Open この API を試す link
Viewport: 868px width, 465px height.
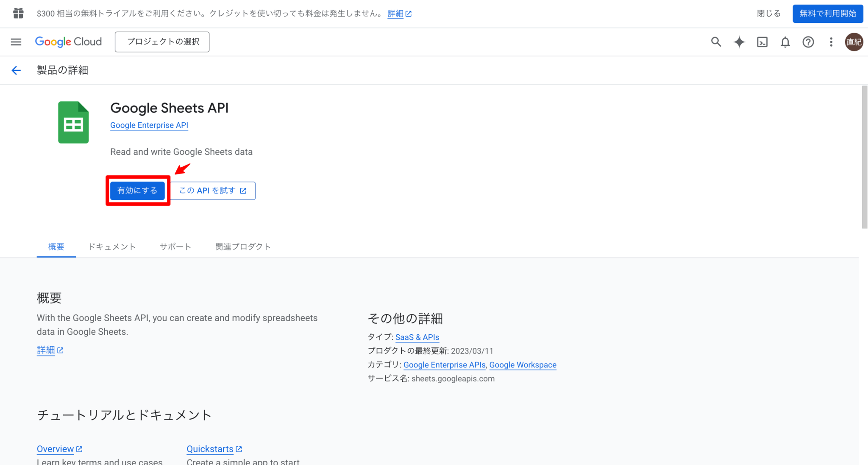(211, 190)
